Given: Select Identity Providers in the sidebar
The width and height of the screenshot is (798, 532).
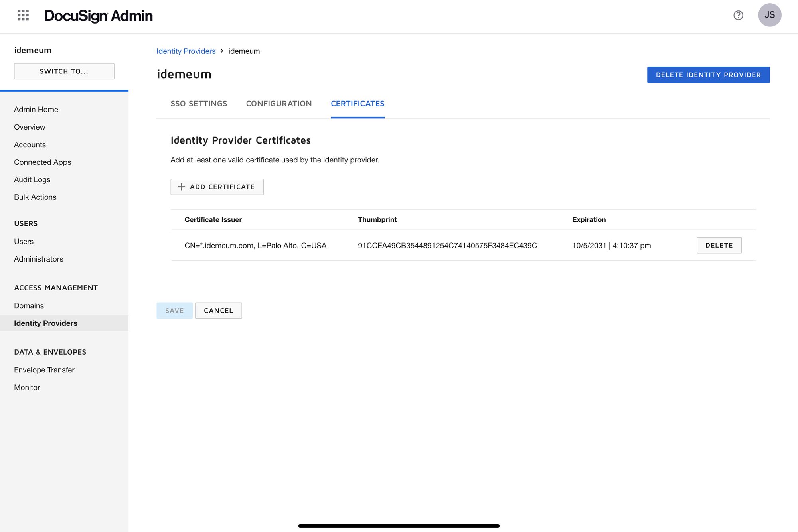Looking at the screenshot, I should click(64, 323).
